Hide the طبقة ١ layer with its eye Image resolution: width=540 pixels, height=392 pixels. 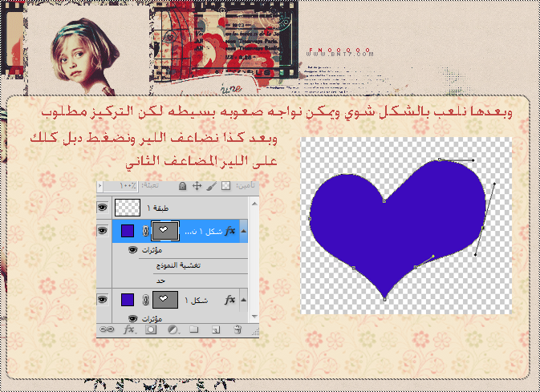pyautogui.click(x=102, y=207)
